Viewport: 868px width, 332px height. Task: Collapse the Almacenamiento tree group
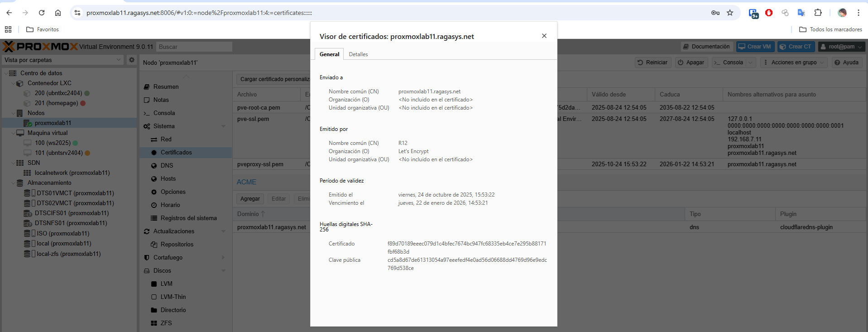tap(13, 183)
